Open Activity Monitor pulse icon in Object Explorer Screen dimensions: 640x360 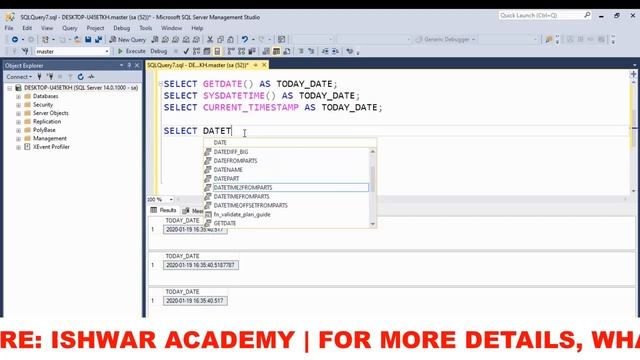[x=91, y=77]
